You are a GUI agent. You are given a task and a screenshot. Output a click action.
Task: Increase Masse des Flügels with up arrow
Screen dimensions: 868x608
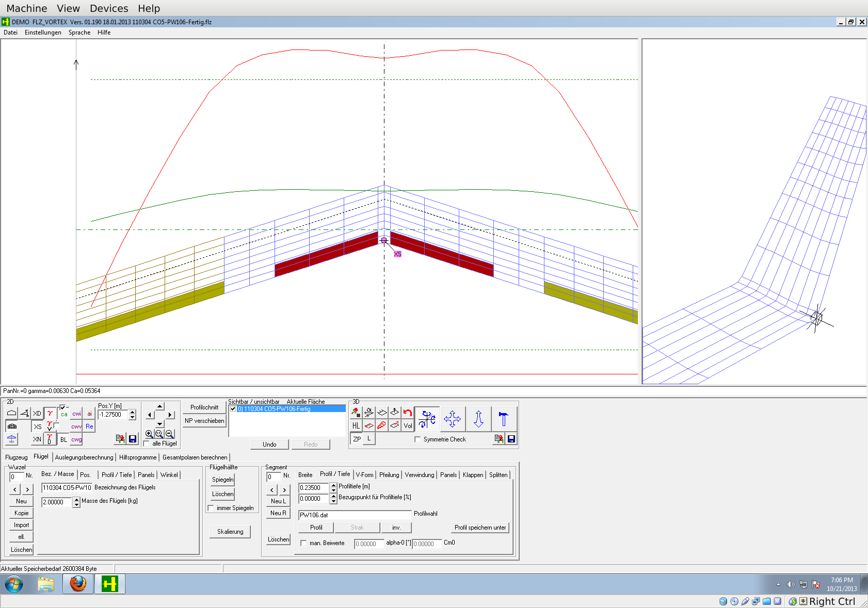point(76,499)
